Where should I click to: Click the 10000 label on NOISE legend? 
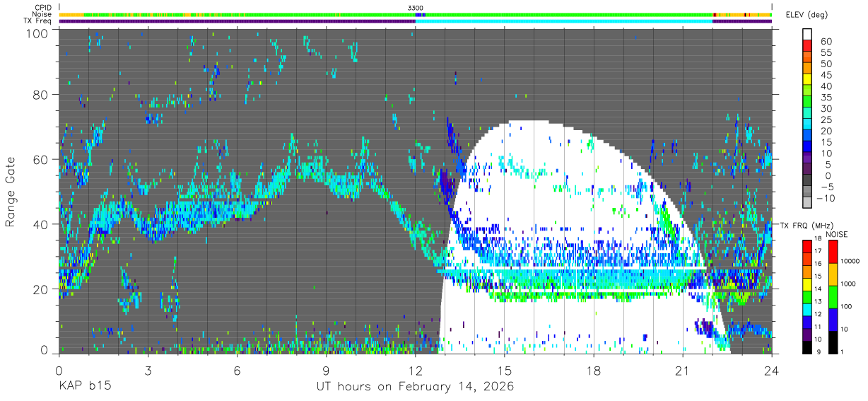coord(850,261)
